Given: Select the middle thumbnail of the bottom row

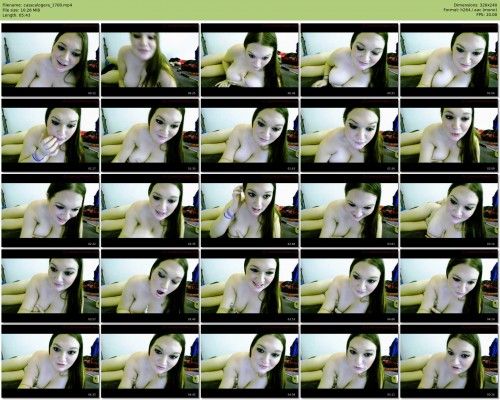Looking at the screenshot, I should click(x=250, y=361).
